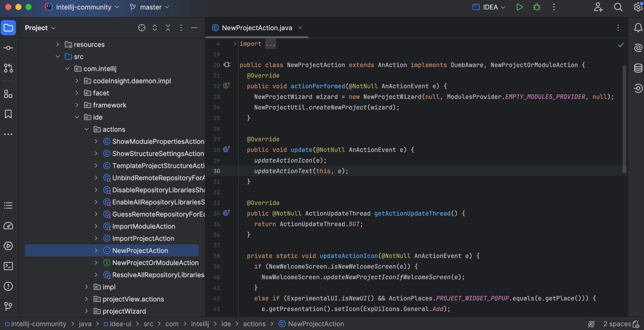Select the NewProjectAction.java editor tab
The image size is (644, 330).
(257, 28)
